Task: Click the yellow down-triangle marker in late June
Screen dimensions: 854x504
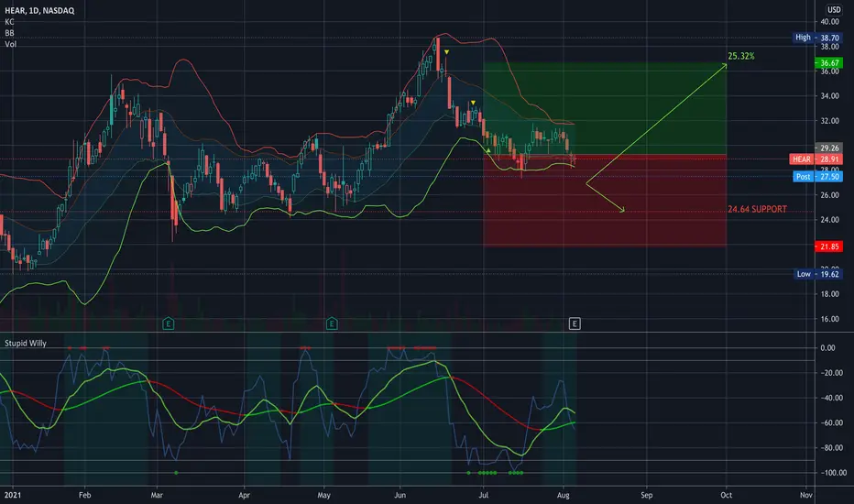Action: pyautogui.click(x=474, y=103)
